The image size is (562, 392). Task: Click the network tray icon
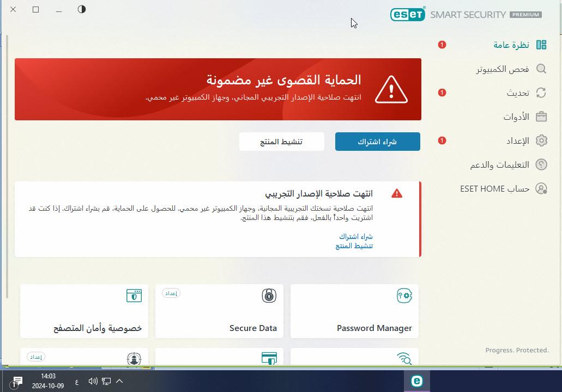coord(106,381)
